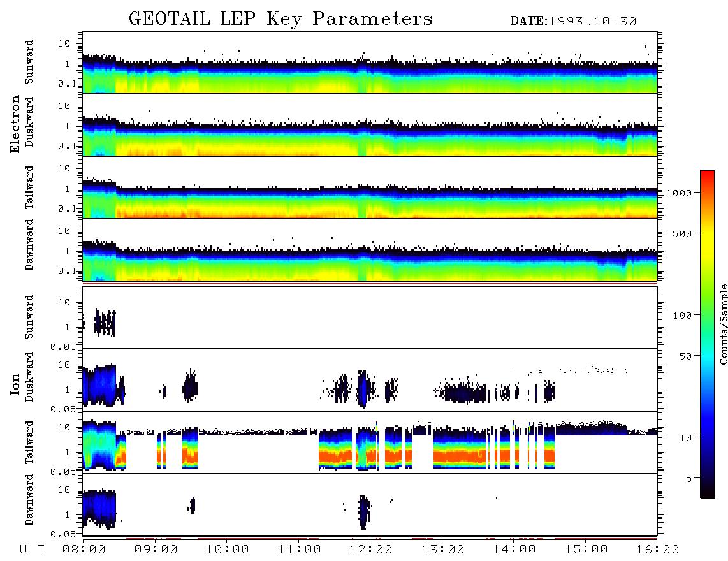728x561 pixels.
Task: Select the Electron Dawnward panel label
Action: click(29, 245)
